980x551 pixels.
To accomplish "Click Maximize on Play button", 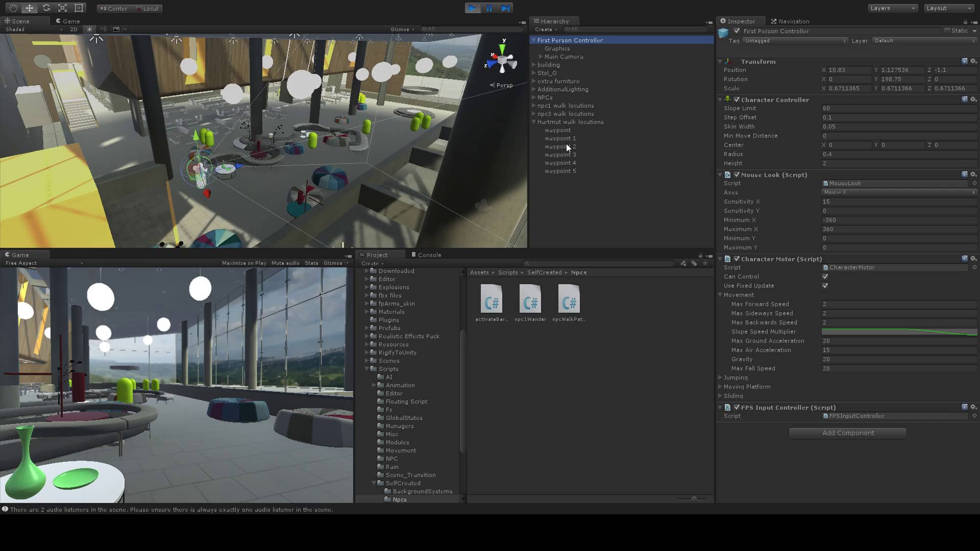I will tap(244, 263).
